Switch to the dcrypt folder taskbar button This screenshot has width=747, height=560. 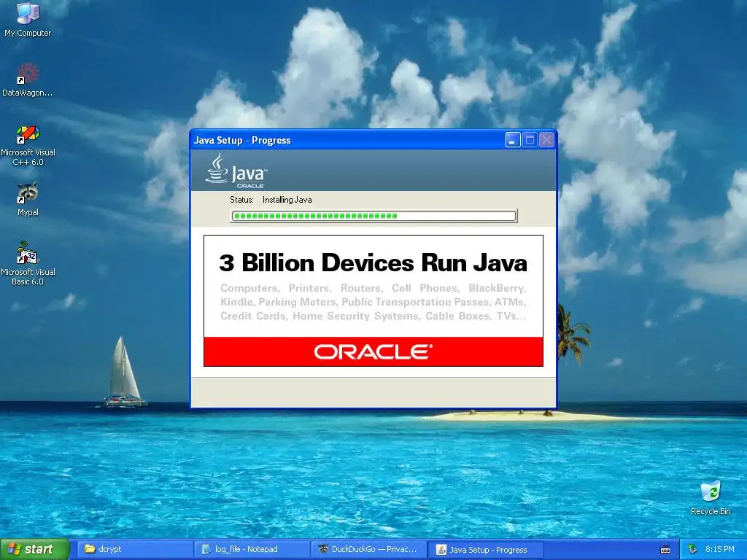click(x=135, y=549)
